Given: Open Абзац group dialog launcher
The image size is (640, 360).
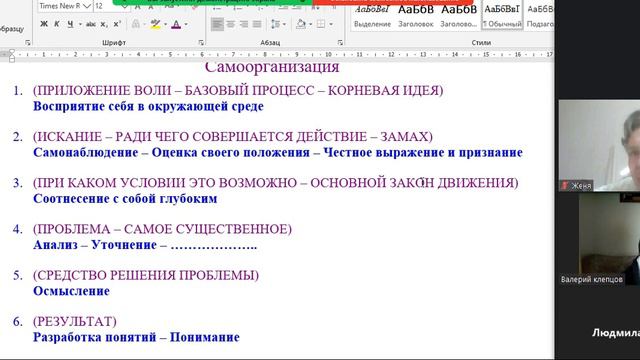Looking at the screenshot, I should [x=340, y=42].
